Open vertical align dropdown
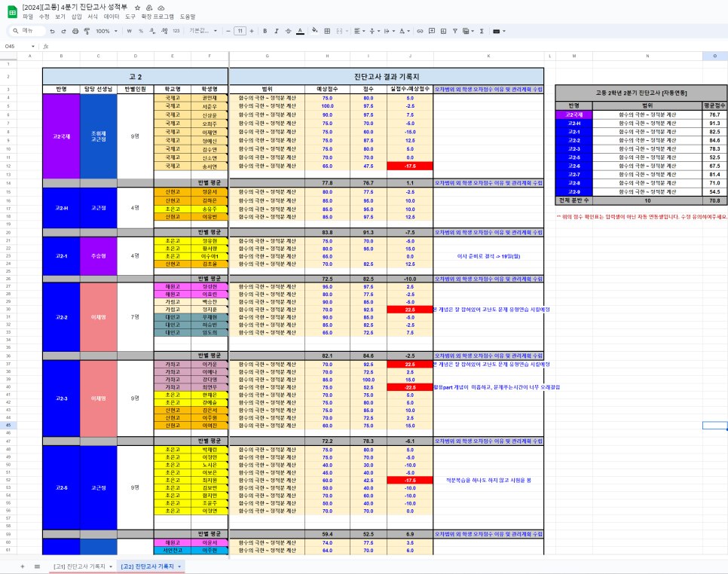 375,31
